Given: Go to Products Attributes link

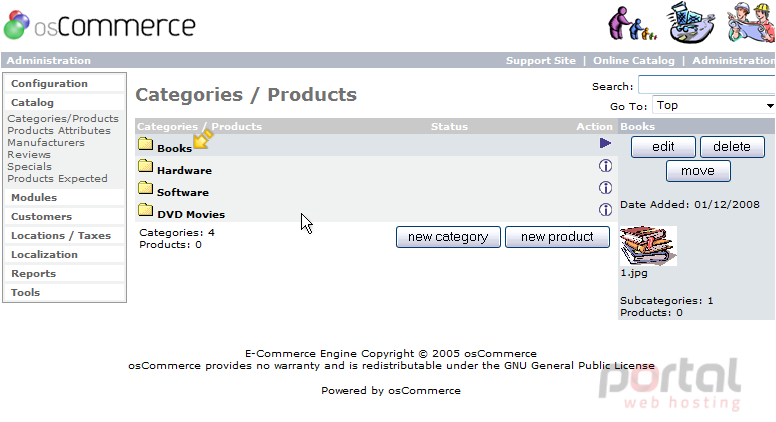Looking at the screenshot, I should click(59, 131).
